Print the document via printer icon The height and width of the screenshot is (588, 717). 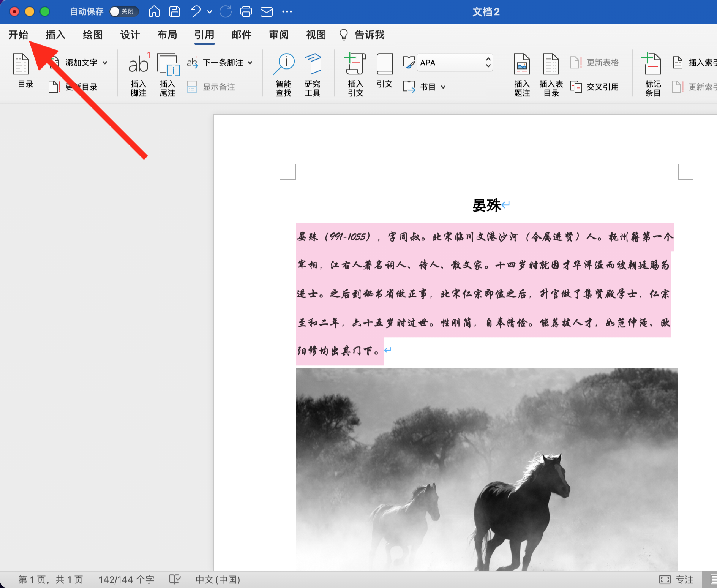point(246,12)
